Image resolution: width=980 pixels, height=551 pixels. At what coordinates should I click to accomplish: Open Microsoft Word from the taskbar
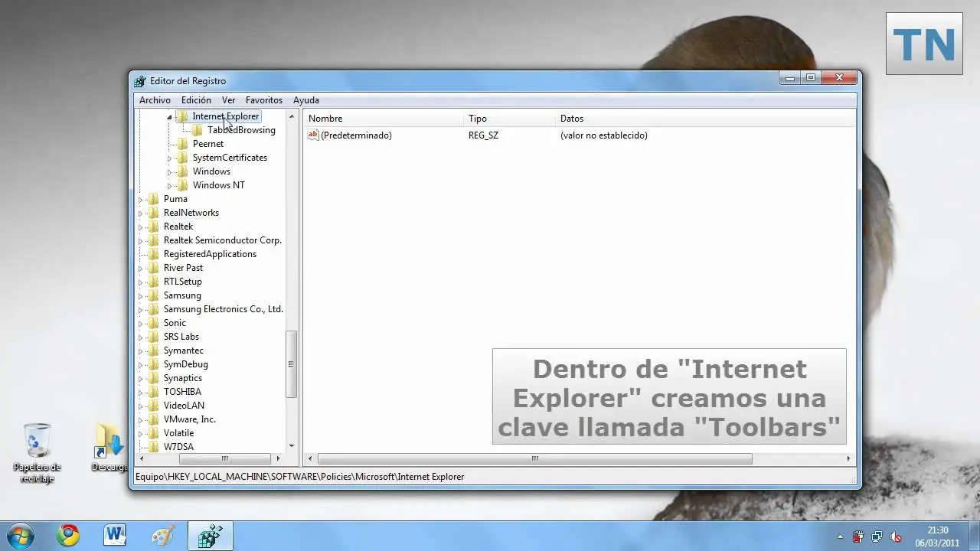(116, 536)
